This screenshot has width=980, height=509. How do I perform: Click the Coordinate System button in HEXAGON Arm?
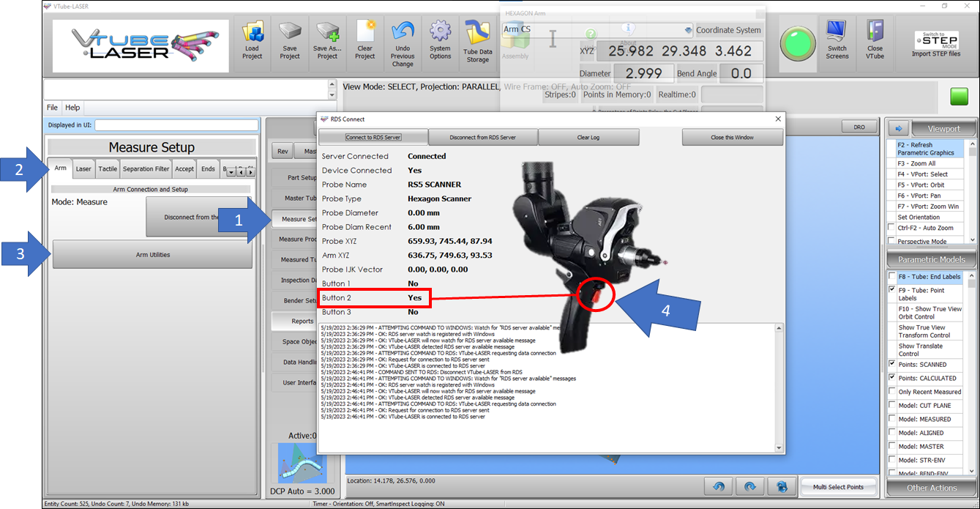[x=728, y=30]
